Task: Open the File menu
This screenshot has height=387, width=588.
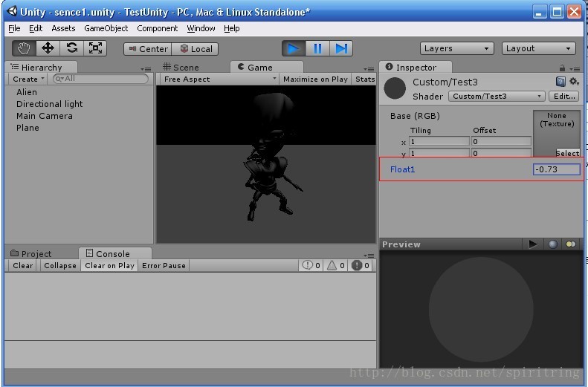Action: [14, 28]
